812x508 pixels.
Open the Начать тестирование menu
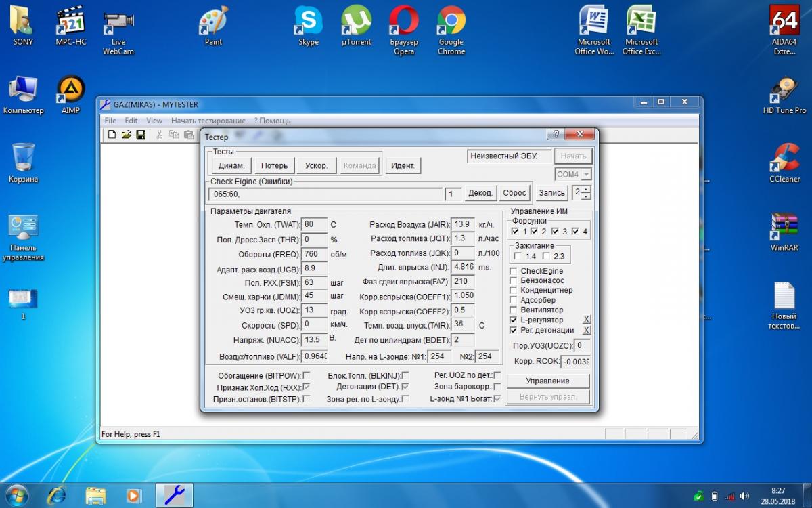point(208,121)
